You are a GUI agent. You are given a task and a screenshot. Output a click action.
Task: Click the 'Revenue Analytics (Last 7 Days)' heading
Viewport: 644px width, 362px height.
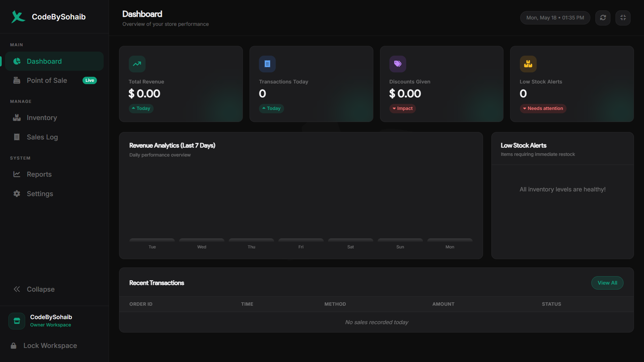click(172, 145)
